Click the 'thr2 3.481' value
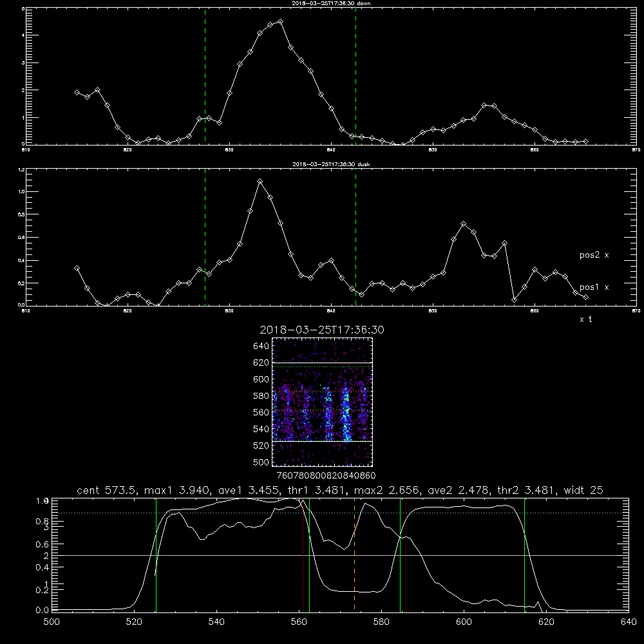Screen dimensions: 644x644 pyautogui.click(x=527, y=490)
